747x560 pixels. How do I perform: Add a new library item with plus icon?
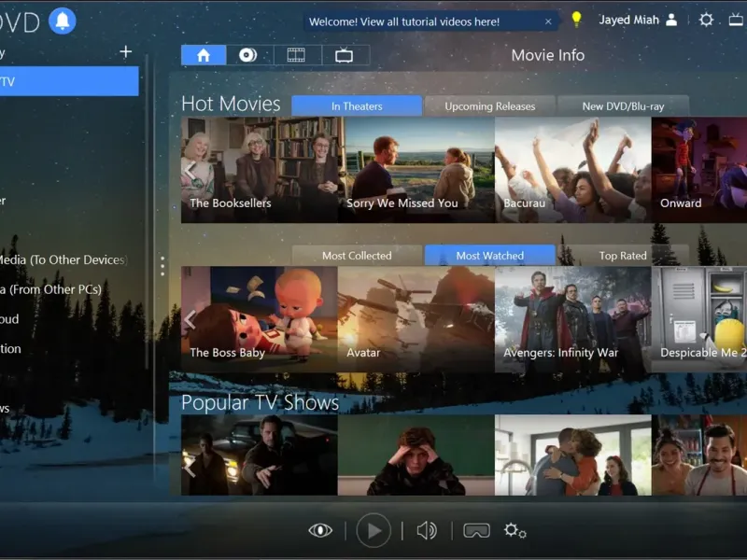[x=126, y=51]
